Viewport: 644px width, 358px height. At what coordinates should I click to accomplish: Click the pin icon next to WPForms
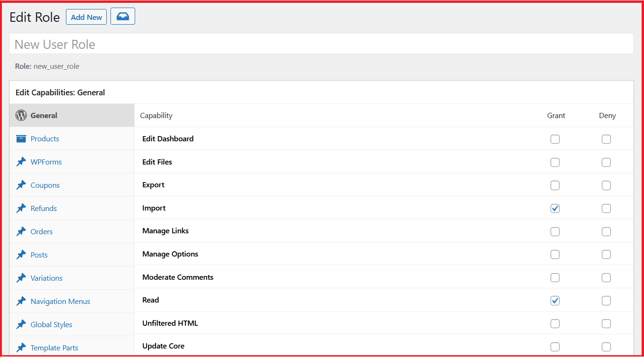[21, 162]
